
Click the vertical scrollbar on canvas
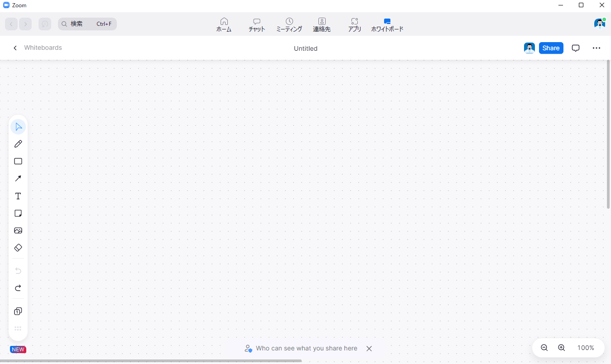[608, 134]
